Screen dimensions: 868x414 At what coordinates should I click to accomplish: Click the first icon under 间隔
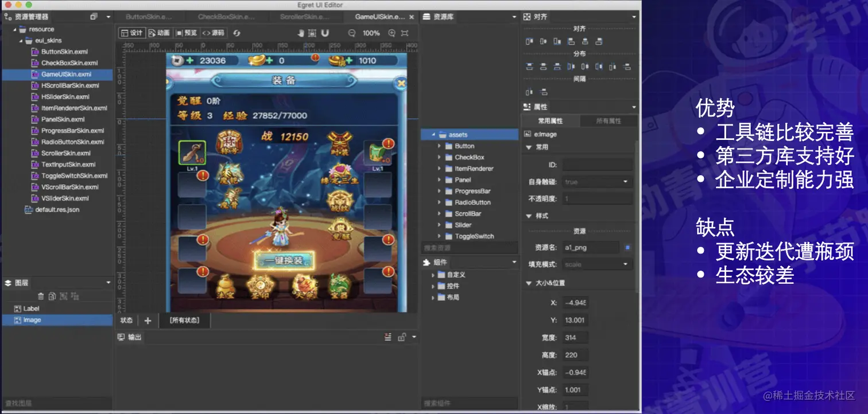[529, 92]
